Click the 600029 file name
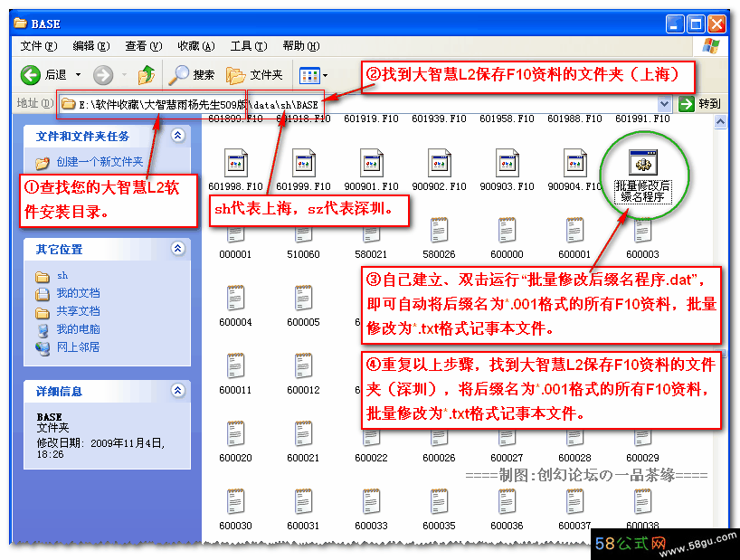Viewport: 740px width, 560px height. [x=643, y=458]
